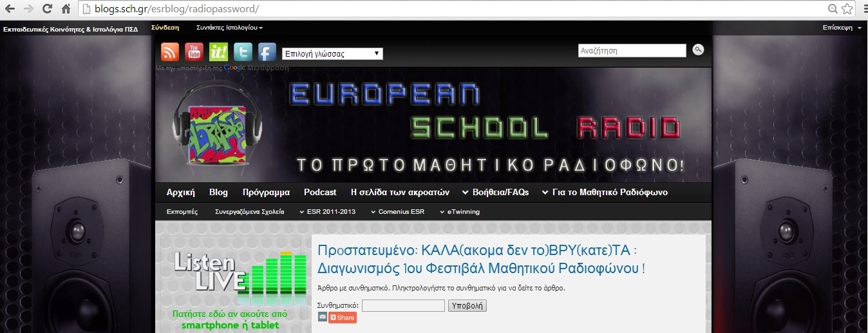Open the Επιλογή γλώσσας language dropdown

click(x=332, y=54)
